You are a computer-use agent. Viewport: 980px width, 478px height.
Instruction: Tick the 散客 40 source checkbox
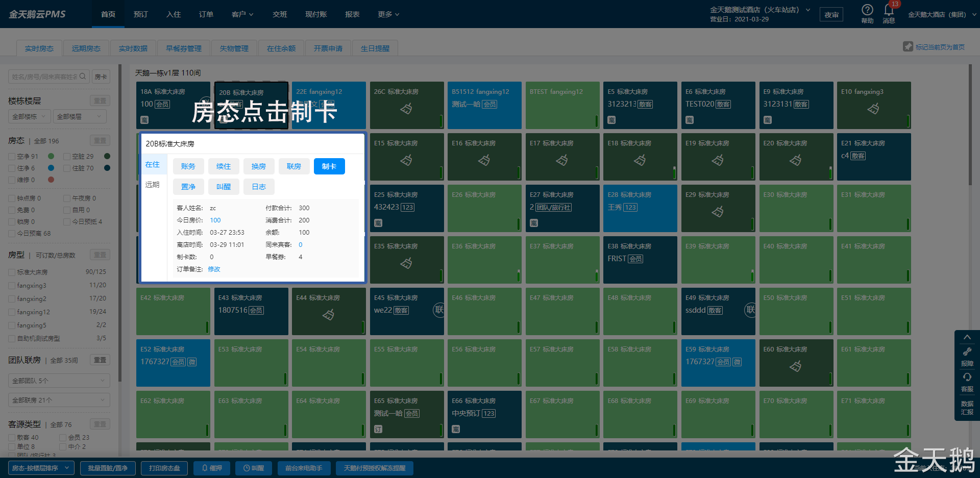click(12, 438)
